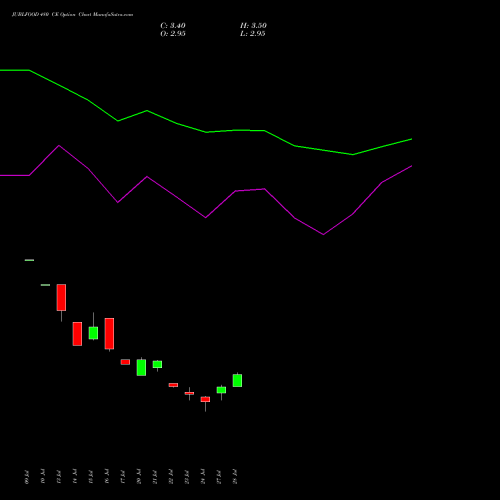Select the low value L: 2.95
Image resolution: width=500 pixels, height=500 pixels.
pos(253,34)
